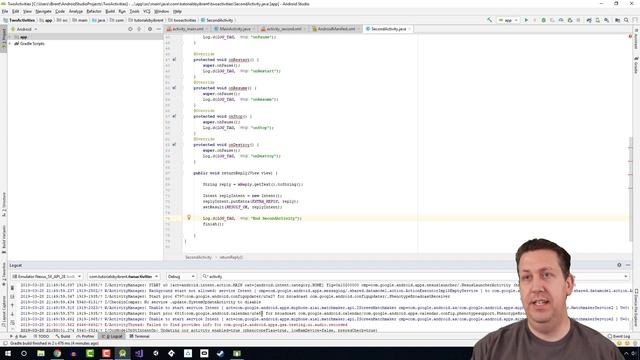This screenshot has width=640, height=360.
Task: Click the Sync Project with Gradle icon
Action: (589, 20)
